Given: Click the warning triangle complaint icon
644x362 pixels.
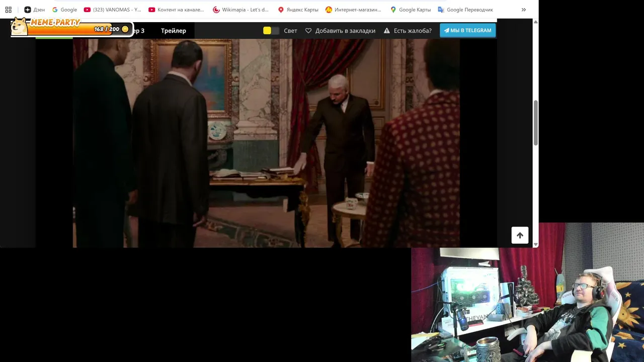Looking at the screenshot, I should [x=387, y=31].
